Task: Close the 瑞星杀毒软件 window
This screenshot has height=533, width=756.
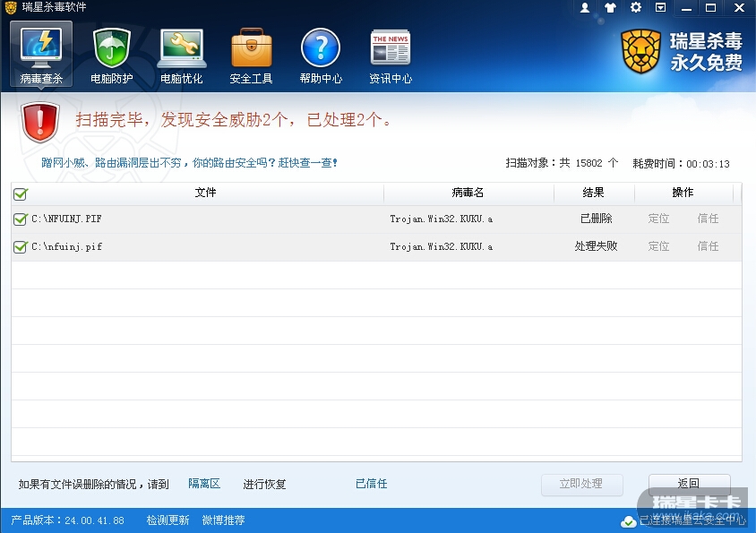Action: 739,8
